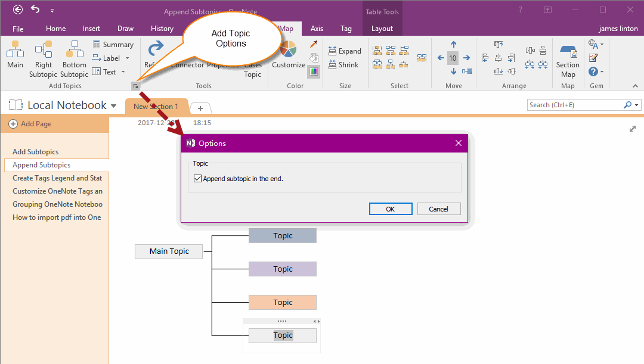The image size is (644, 364).
Task: Open the Gem help dropdown arrow
Action: [602, 72]
